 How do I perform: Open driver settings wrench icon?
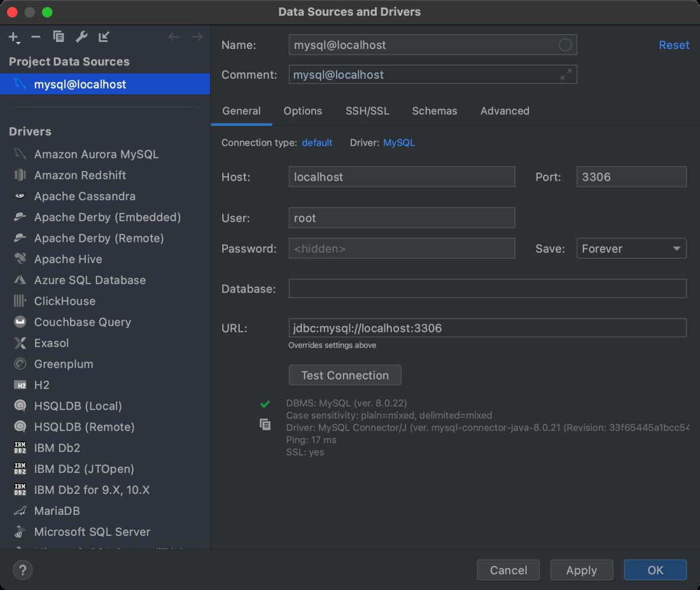81,37
